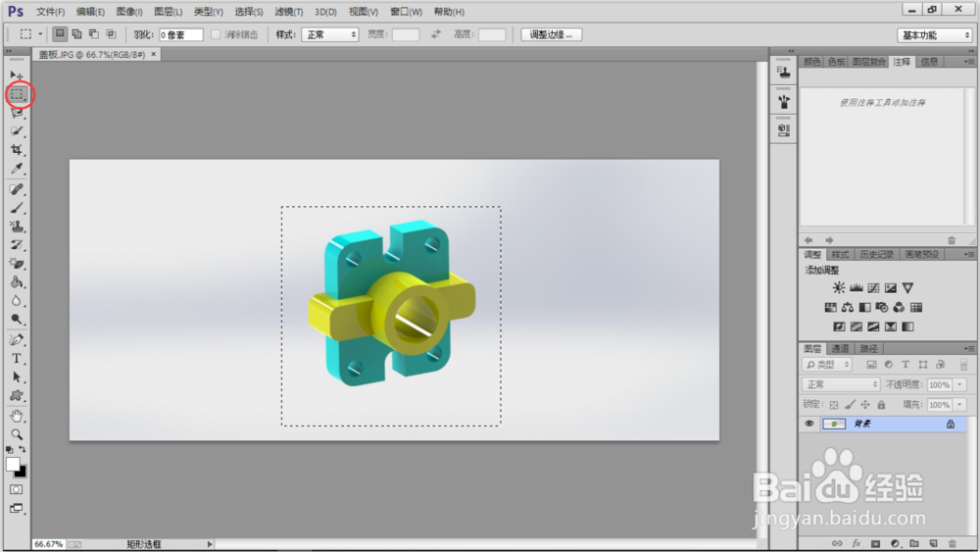Select the Clone Stamp tool
Screen dimensions: 980x552
pyautogui.click(x=17, y=226)
